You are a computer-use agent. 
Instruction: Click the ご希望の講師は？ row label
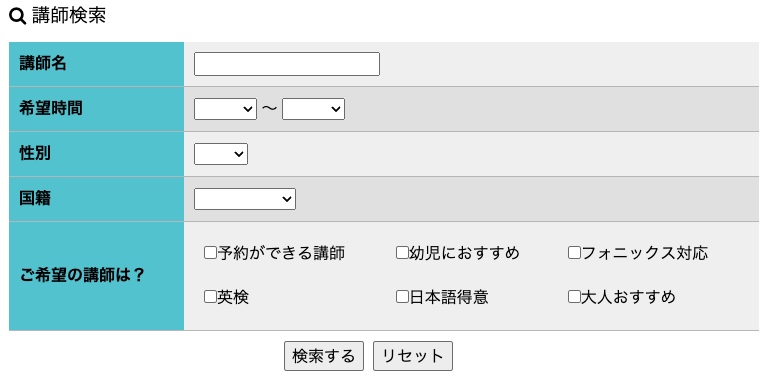82,275
